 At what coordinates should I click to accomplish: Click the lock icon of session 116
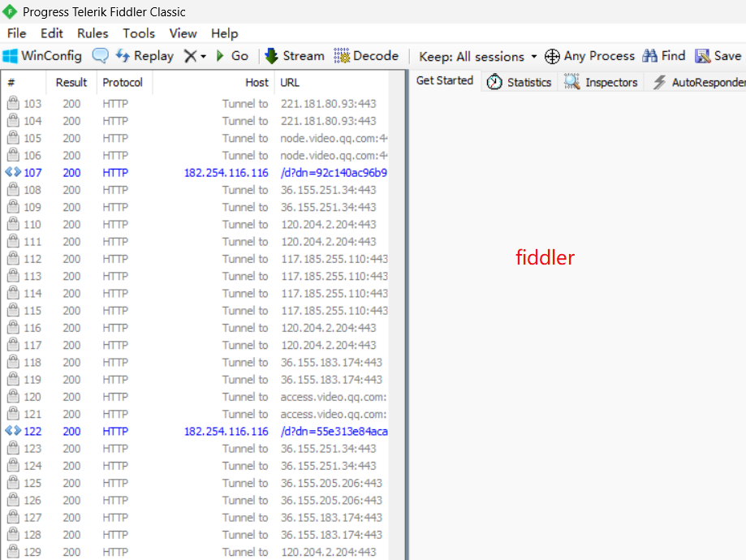(x=13, y=327)
